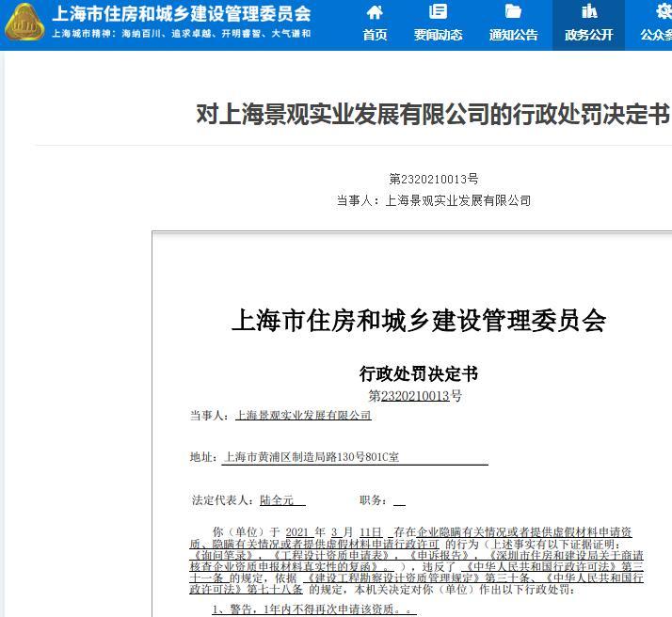The image size is (672, 617).
Task: Click the penalty line 警告,1年内不得再次申请该资质
Action: [x=312, y=609]
